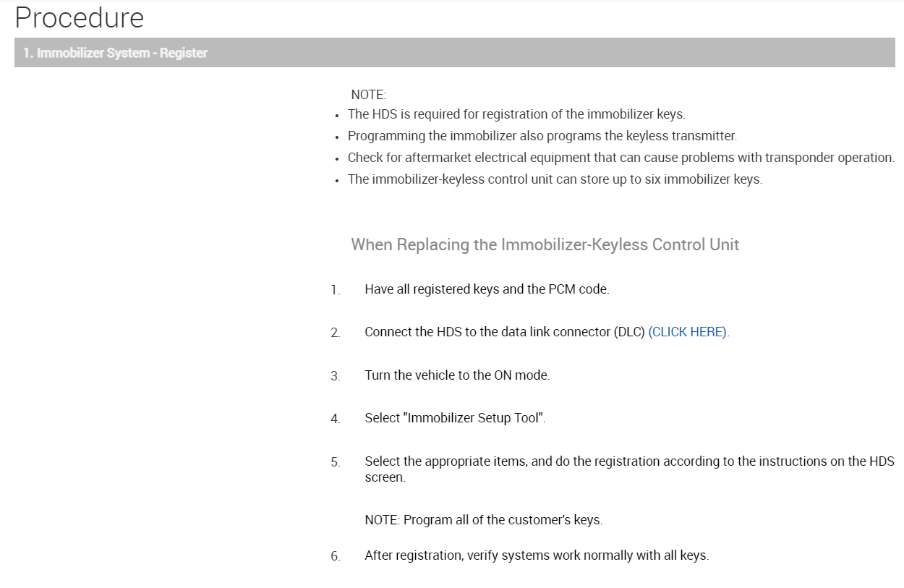Click the When Replacing the Immobilizer-Keyless Control Unit subheading

click(545, 244)
